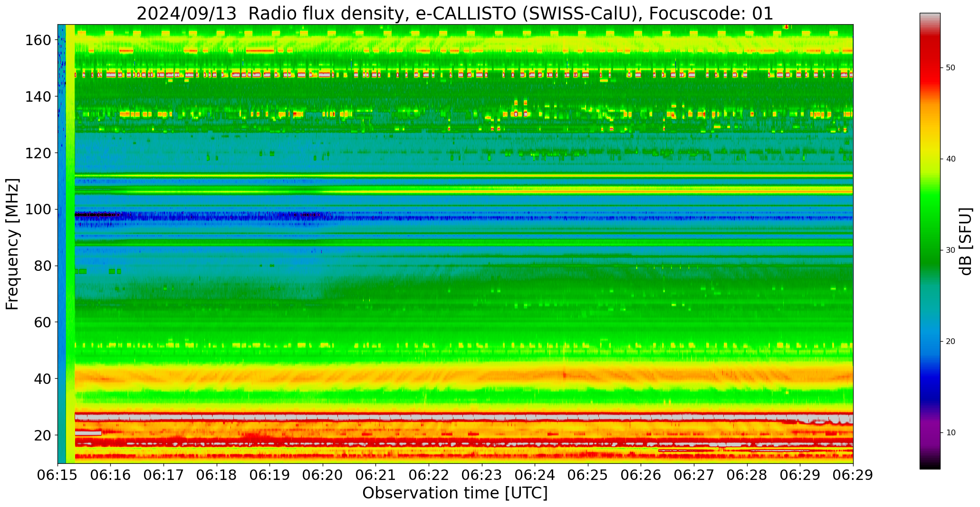Click the 140 frequency axis tick label
The image size is (980, 507).
pyautogui.click(x=38, y=96)
